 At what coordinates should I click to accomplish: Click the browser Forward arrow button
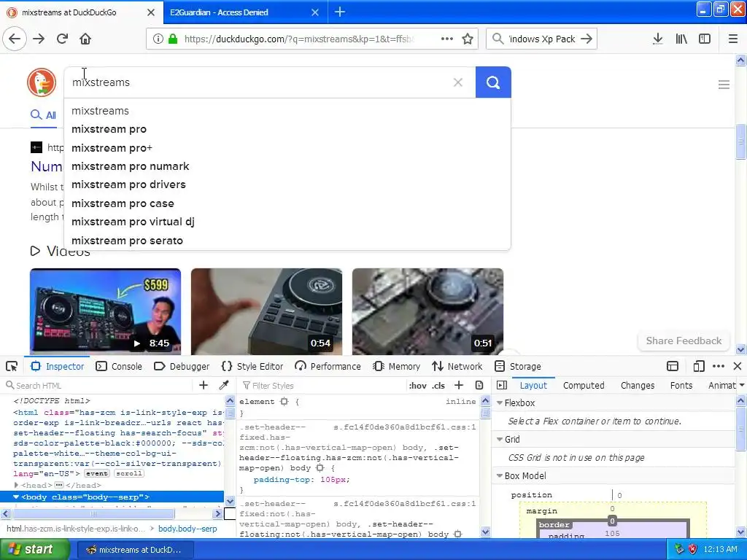39,39
